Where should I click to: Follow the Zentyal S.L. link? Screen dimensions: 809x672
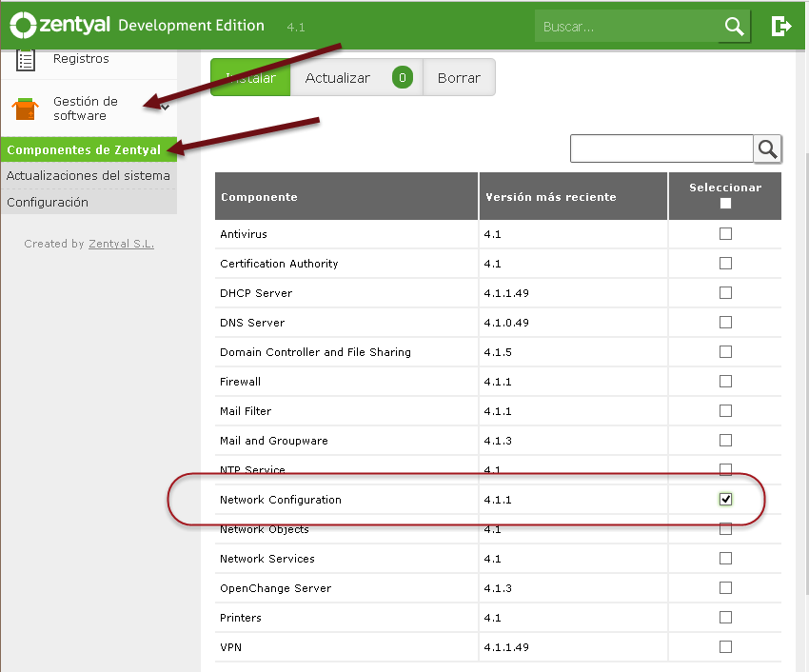[x=121, y=244]
